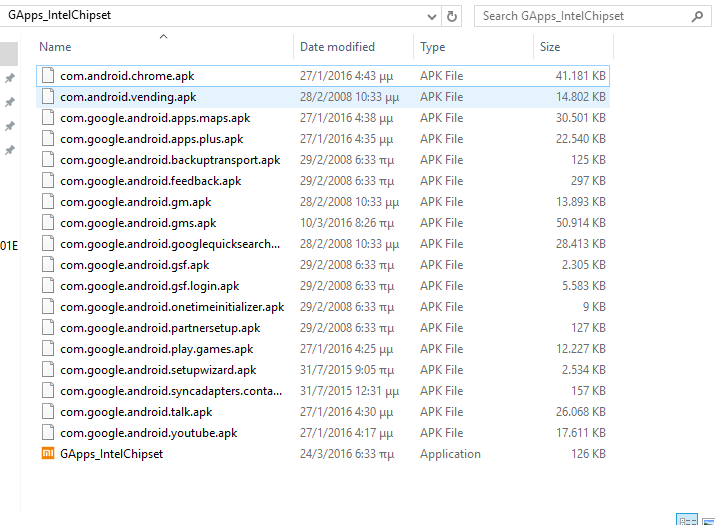Refresh the GApps_IntelChipset folder view
This screenshot has height=525, width=715.
click(451, 16)
